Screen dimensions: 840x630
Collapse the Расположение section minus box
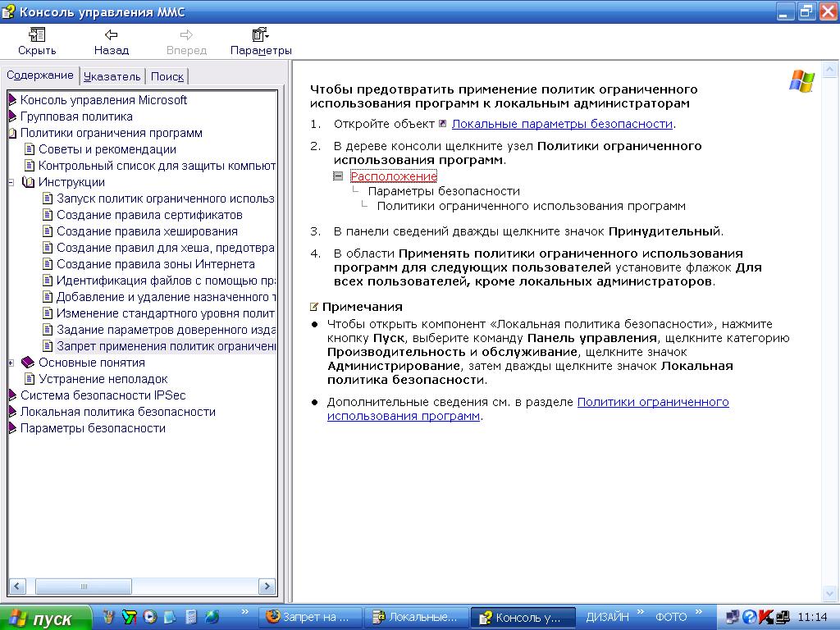coord(338,176)
